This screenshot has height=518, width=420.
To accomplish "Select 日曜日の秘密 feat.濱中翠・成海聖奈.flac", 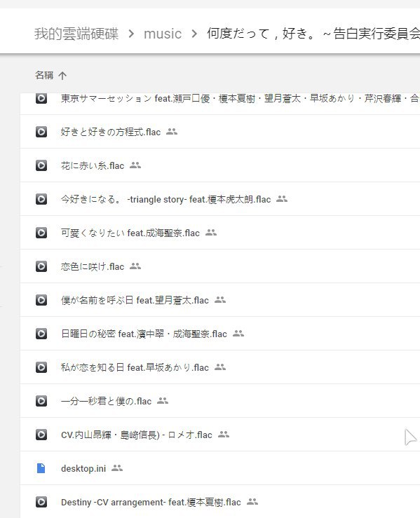I will coord(219,334).
